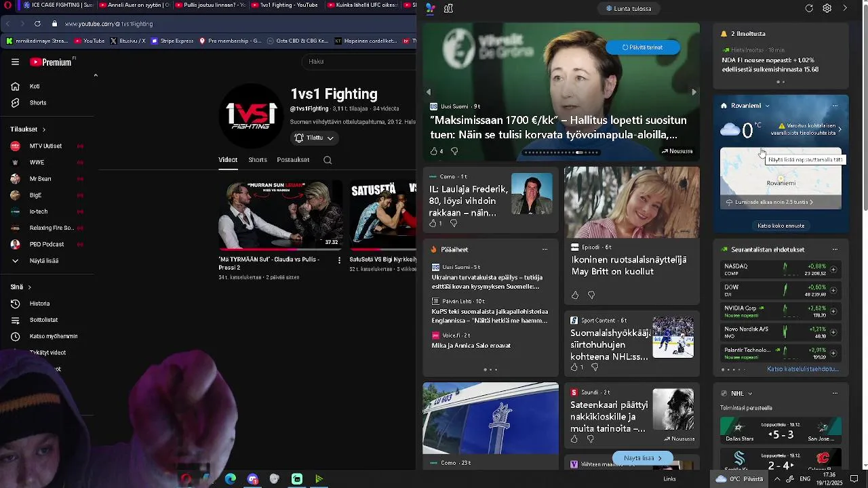Viewport: 868px width, 488px height.
Task: Add NVIDIA Corp to the watchlist
Action: 833,312
